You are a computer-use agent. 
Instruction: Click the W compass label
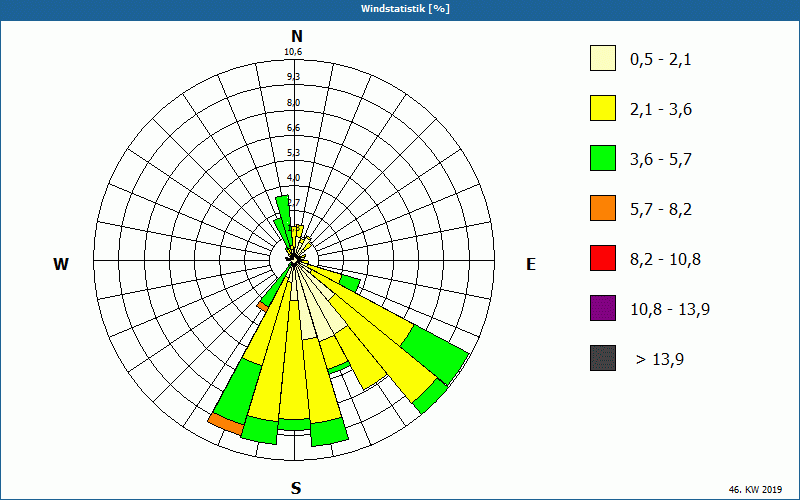[61, 264]
